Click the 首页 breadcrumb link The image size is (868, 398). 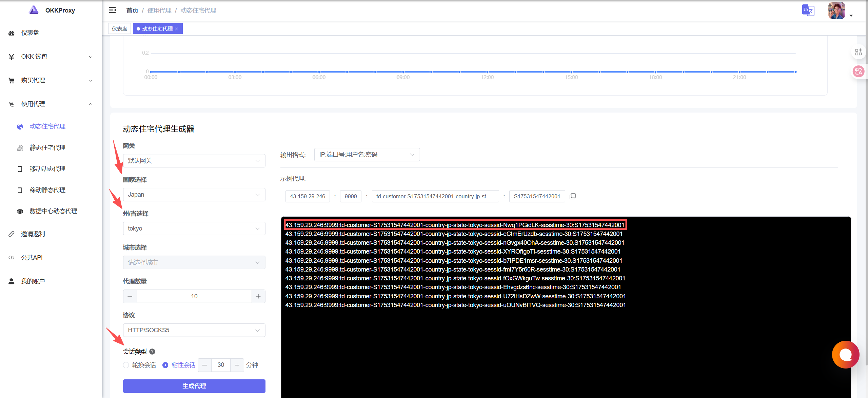pyautogui.click(x=132, y=11)
